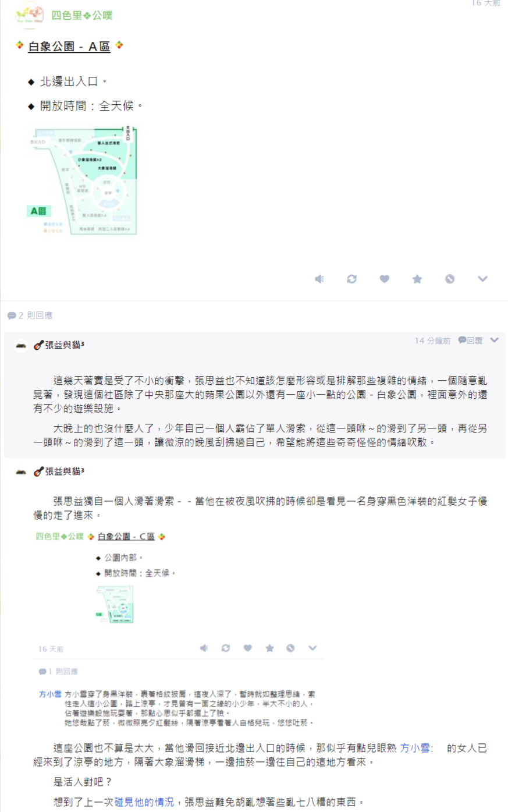Image resolution: width=508 pixels, height=812 pixels.
Task: Expand more options chevron on A區 post
Action: click(x=482, y=279)
